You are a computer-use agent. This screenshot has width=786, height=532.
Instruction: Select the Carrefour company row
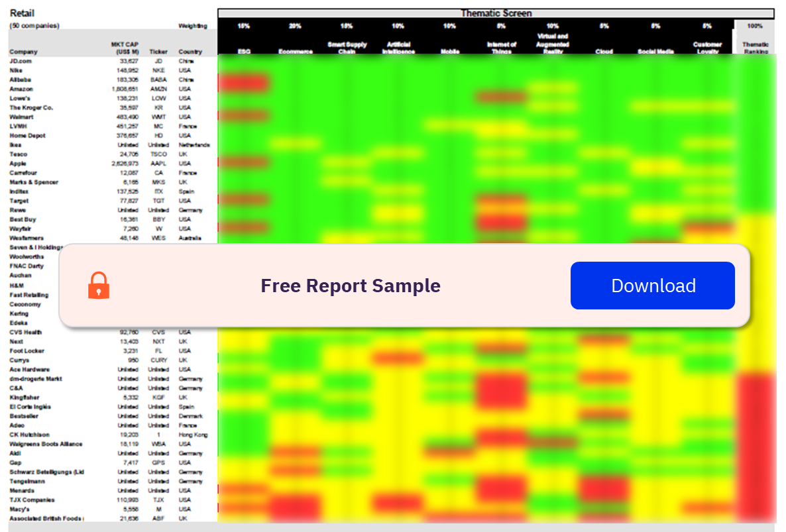pyautogui.click(x=113, y=173)
